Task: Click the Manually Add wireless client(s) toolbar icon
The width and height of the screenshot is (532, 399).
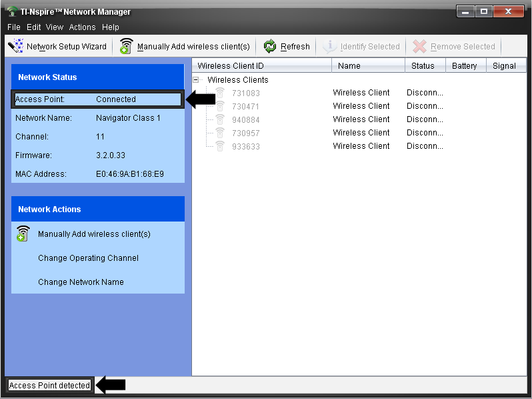Action: click(127, 47)
